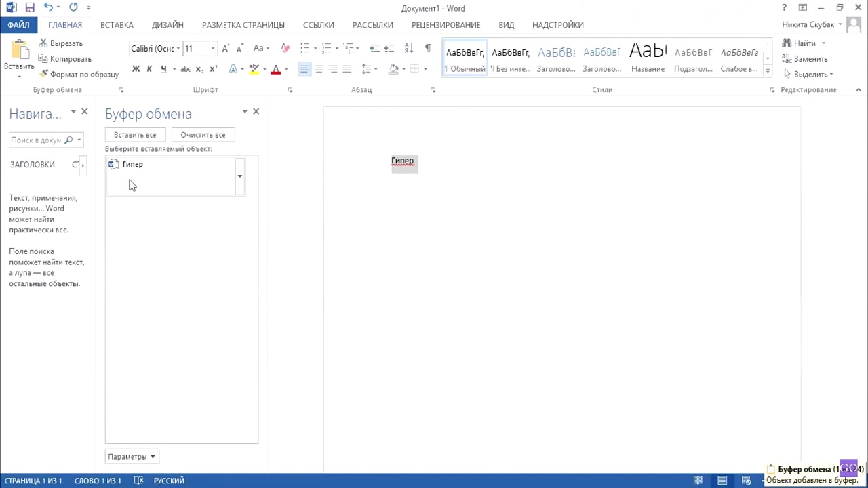Click the Вставить все button
Screen dimensions: 868x488
coord(135,135)
